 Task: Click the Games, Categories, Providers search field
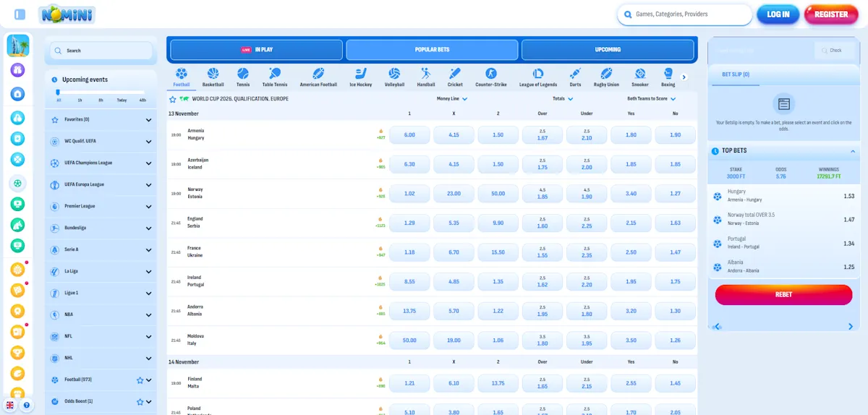[684, 14]
